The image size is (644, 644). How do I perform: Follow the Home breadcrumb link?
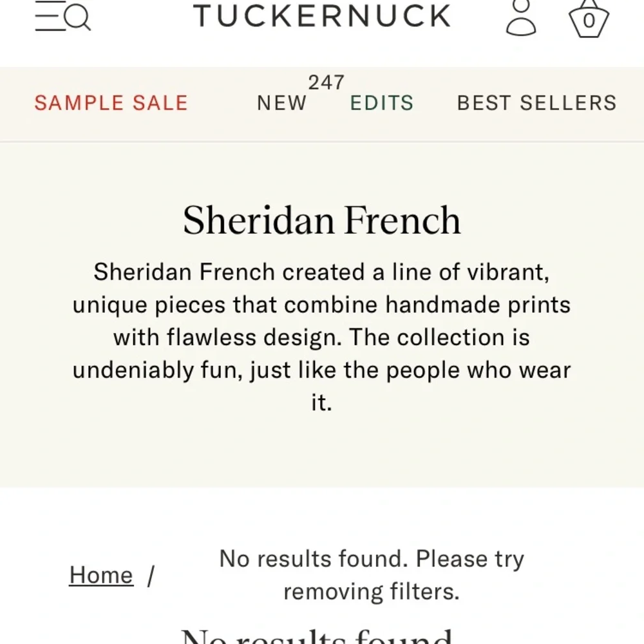click(x=100, y=574)
